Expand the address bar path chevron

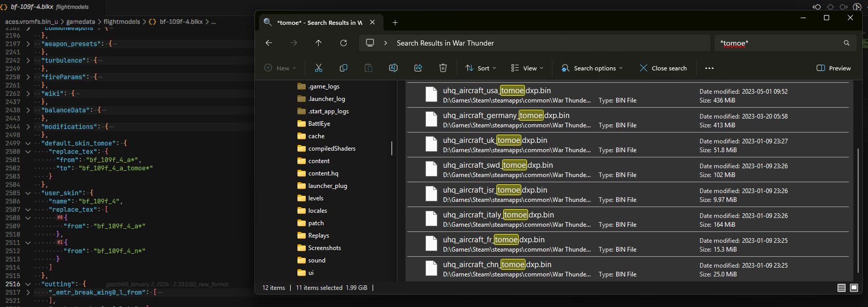click(386, 43)
